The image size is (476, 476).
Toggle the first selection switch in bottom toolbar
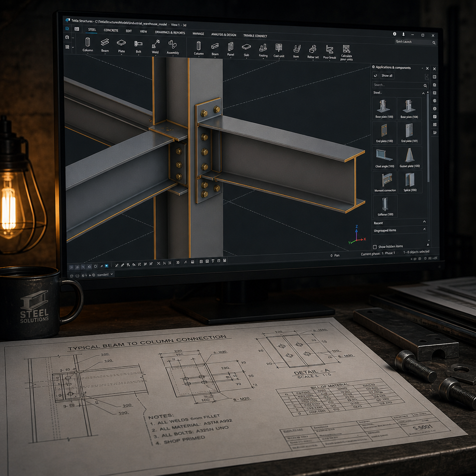point(71,267)
